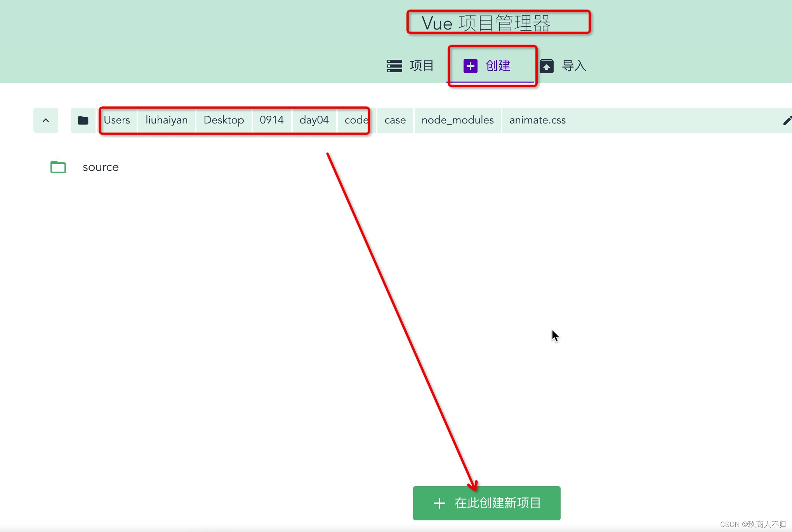Select the 创建 tab
The width and height of the screenshot is (792, 532).
(498, 66)
